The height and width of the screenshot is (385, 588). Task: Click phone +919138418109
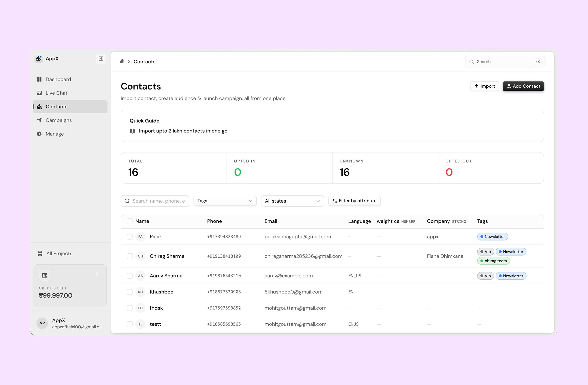[224, 256]
